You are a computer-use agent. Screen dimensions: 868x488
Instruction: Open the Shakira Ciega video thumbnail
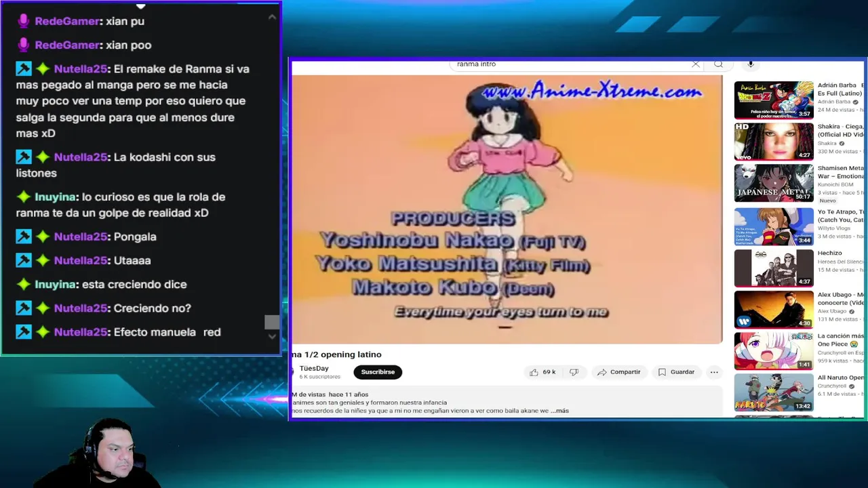774,141
